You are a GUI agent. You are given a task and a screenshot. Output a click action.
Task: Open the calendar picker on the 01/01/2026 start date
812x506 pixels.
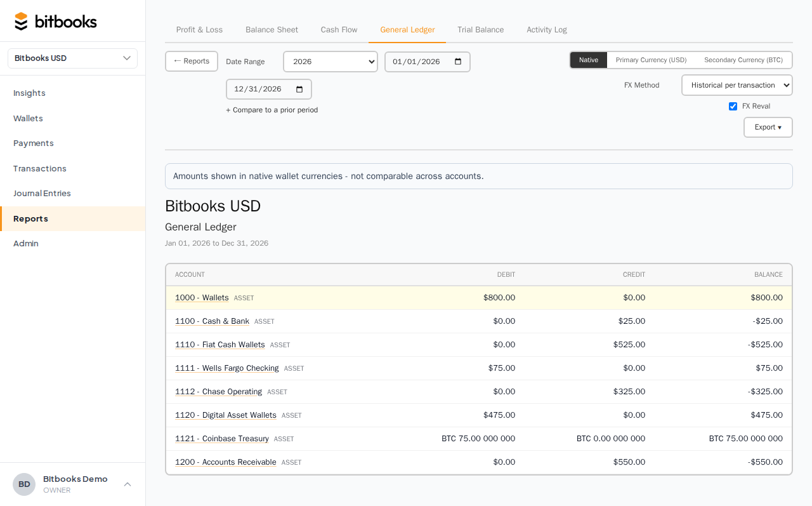tap(458, 62)
